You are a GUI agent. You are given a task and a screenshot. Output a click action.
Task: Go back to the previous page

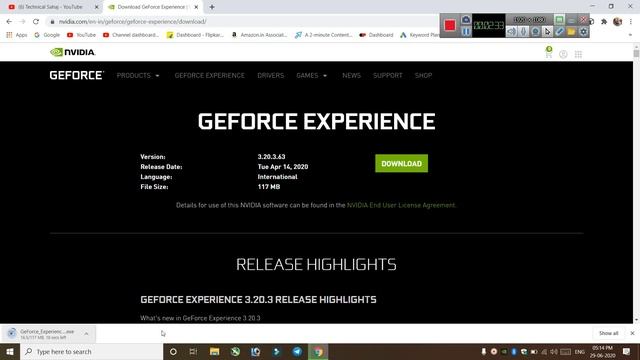coord(9,22)
